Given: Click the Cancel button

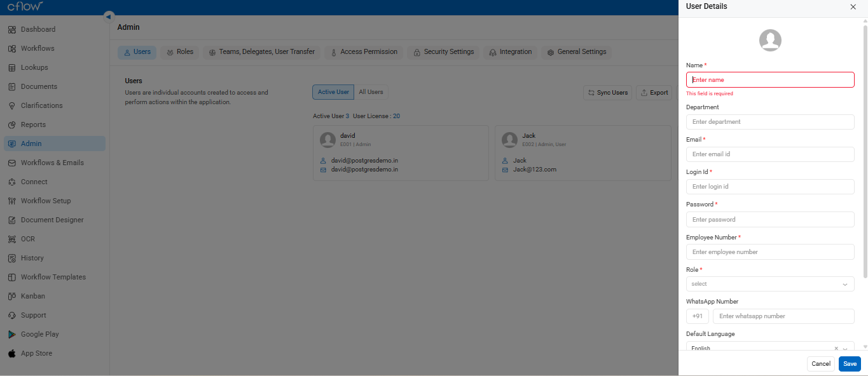Looking at the screenshot, I should pyautogui.click(x=821, y=364).
